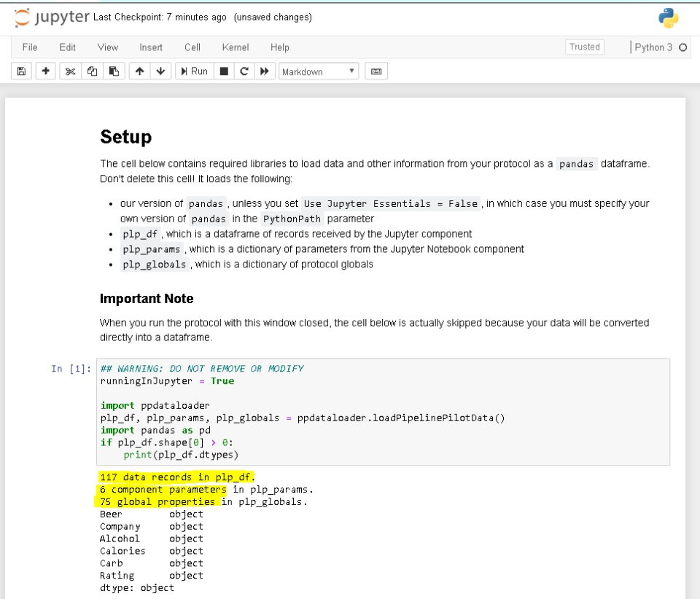Restart the kernel icon

[x=244, y=71]
